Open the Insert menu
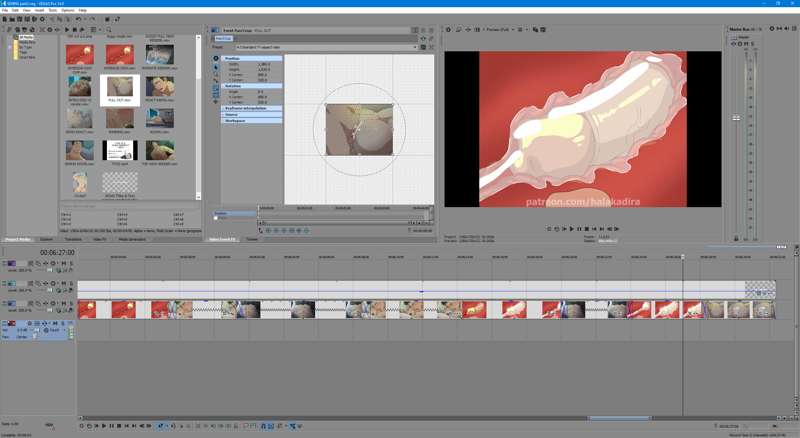This screenshot has width=800, height=438. point(39,10)
